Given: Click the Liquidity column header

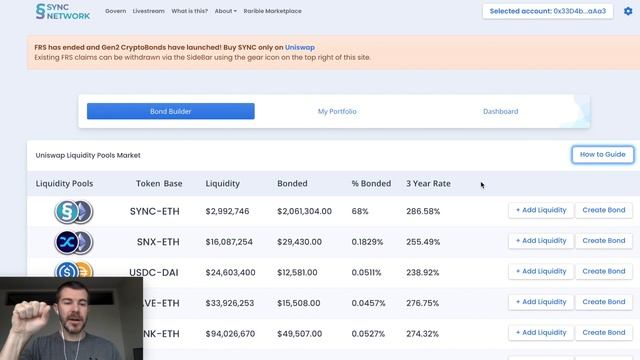Looking at the screenshot, I should point(222,184).
